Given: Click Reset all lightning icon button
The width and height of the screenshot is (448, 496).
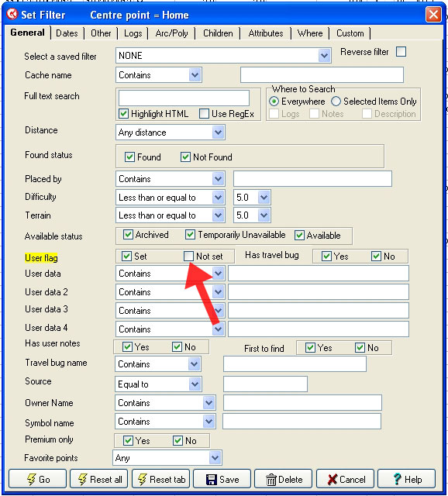Looking at the screenshot, I should pyautogui.click(x=99, y=479).
